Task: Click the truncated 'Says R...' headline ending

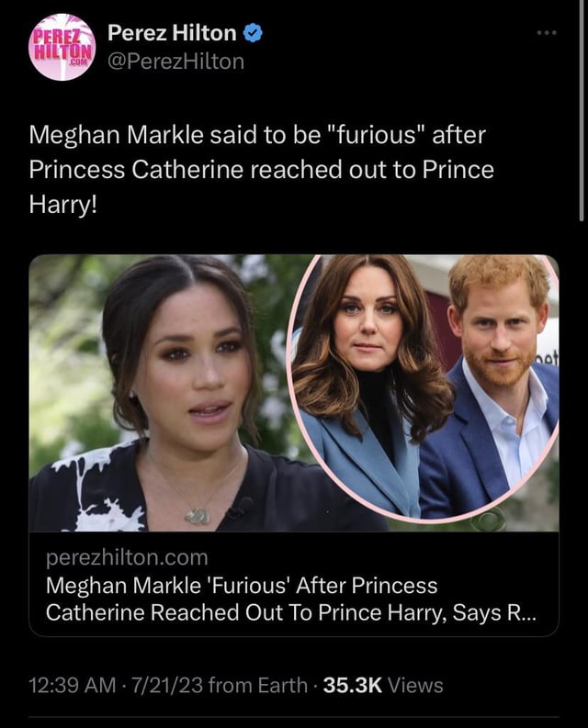Action: tap(494, 612)
